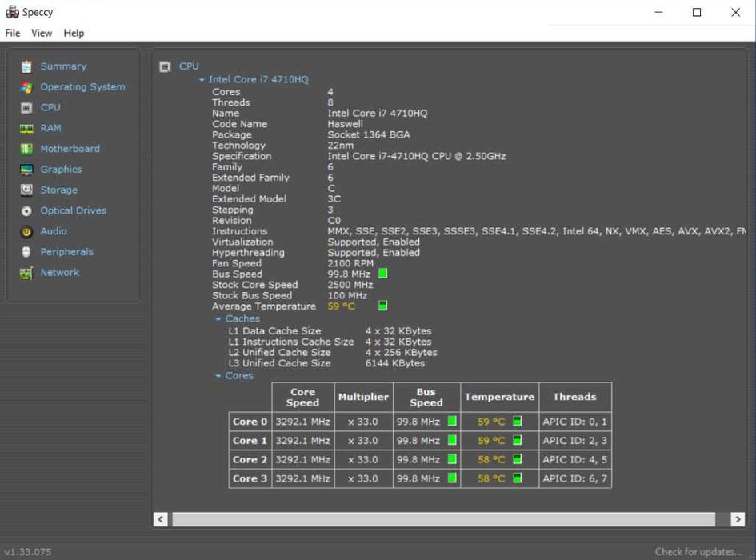Click the Graphics monitor icon in sidebar
The image size is (756, 560).
[x=26, y=170]
